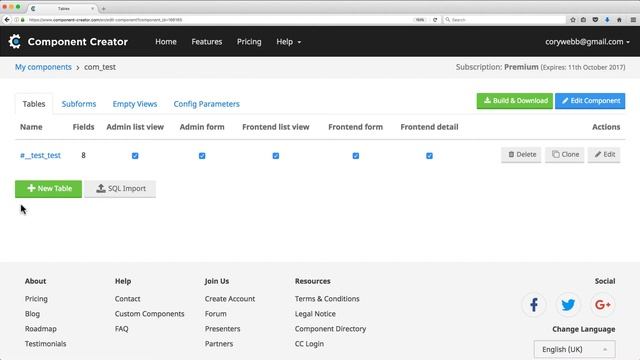Toggle the Frontend form checkbox
Viewport: 640px width, 360px height.
[x=356, y=156]
